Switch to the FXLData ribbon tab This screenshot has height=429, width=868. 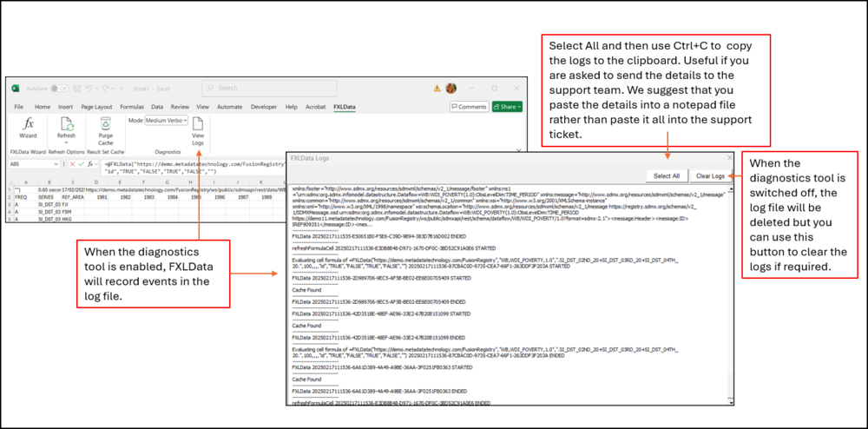345,107
